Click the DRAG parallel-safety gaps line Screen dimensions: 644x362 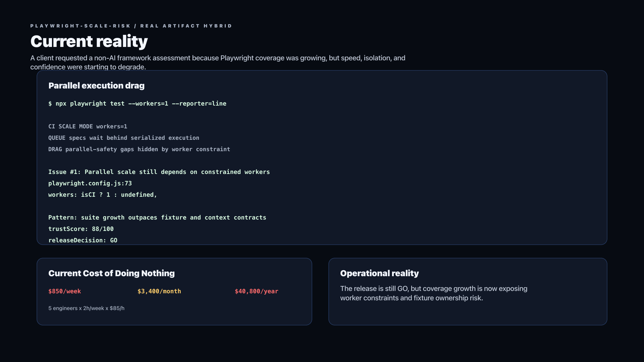tap(139, 149)
